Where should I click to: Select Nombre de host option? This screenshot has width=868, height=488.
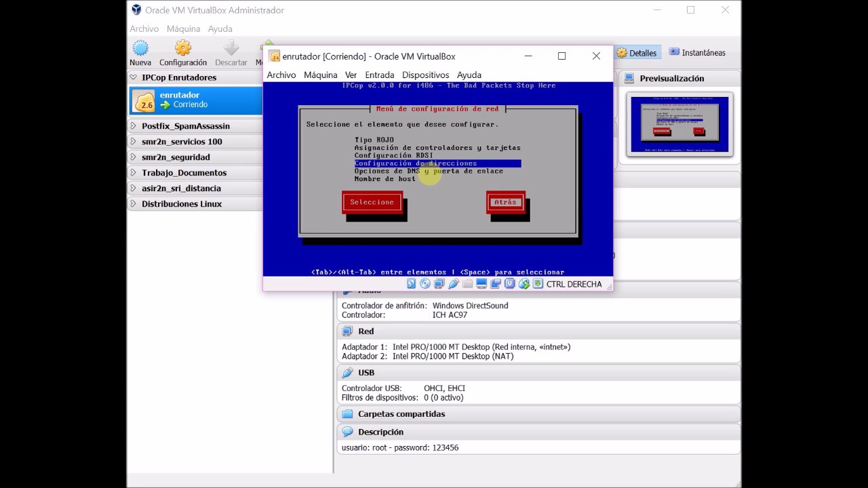[x=385, y=179]
